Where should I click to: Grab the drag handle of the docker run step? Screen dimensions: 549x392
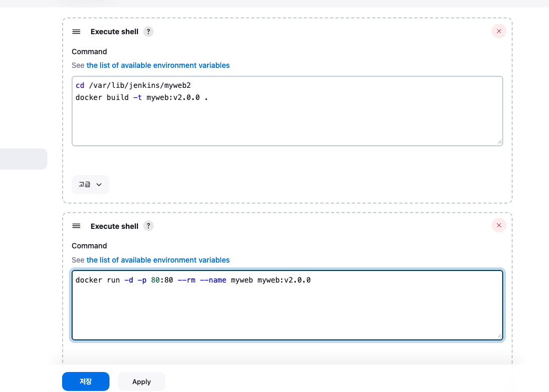click(x=76, y=226)
